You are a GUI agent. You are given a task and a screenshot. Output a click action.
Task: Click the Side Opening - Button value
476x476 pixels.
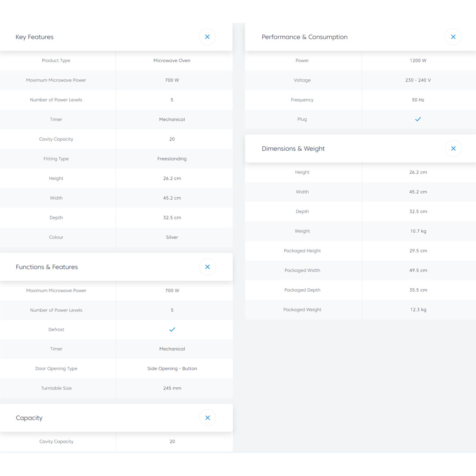(172, 368)
